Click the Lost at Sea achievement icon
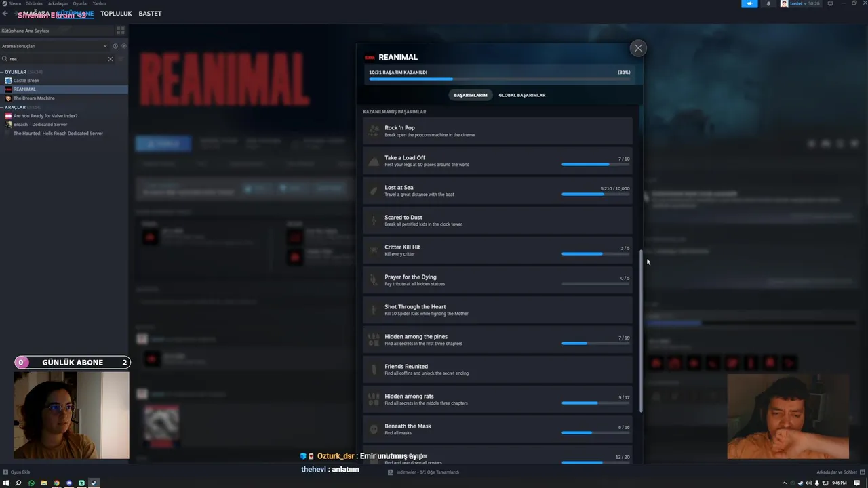This screenshot has height=488, width=868. pos(374,190)
